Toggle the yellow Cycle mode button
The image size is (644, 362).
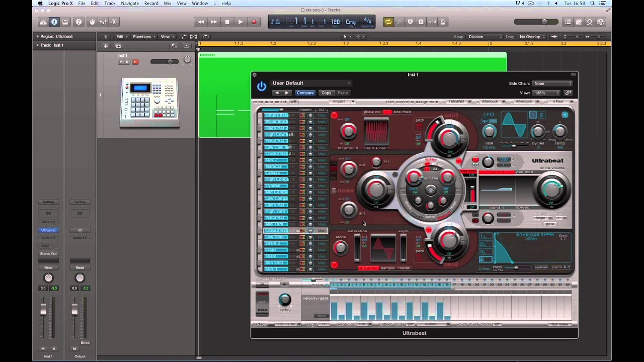click(x=388, y=22)
